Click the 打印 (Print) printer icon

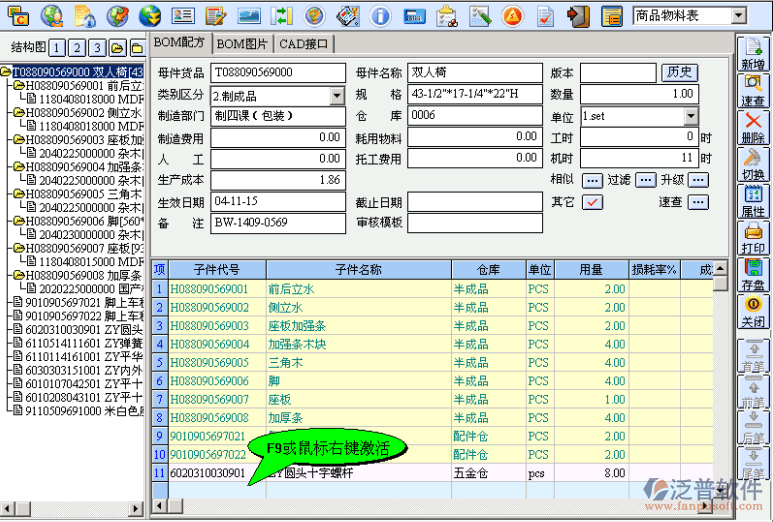coord(753,236)
